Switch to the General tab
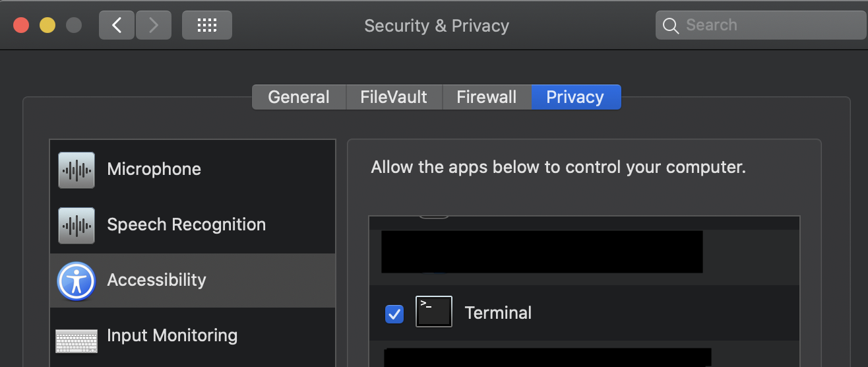The width and height of the screenshot is (868, 367). pos(299,97)
